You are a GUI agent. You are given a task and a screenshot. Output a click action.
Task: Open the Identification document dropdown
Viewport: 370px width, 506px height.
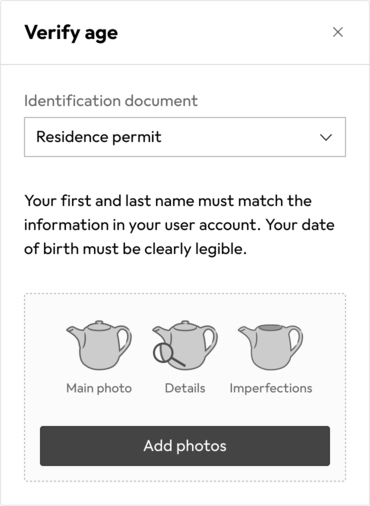click(185, 137)
